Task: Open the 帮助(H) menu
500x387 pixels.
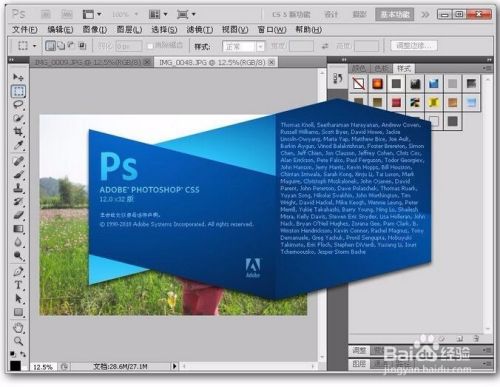Action: click(x=308, y=30)
